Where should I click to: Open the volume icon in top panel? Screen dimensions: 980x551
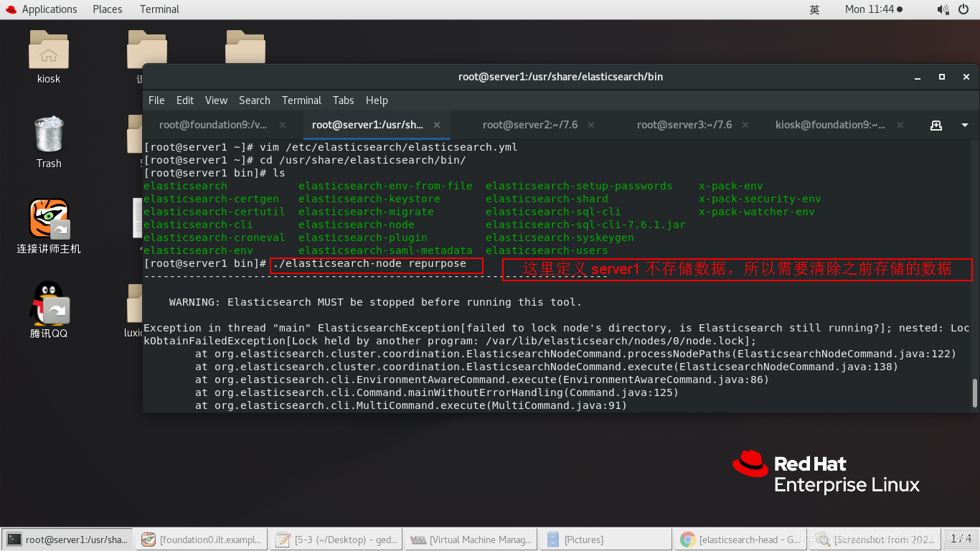[943, 9]
